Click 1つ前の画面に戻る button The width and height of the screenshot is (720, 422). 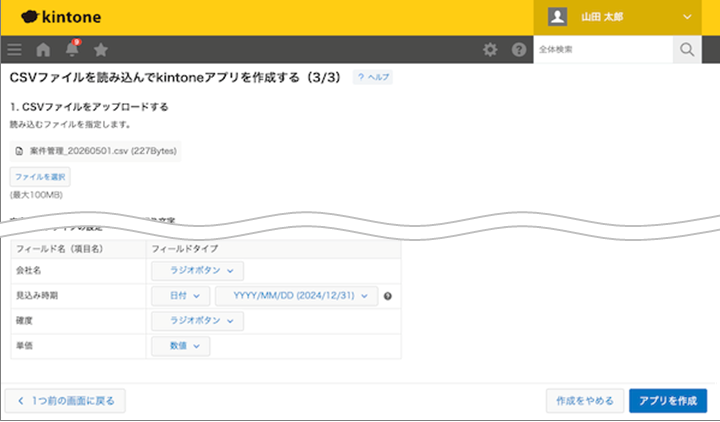[x=65, y=401]
